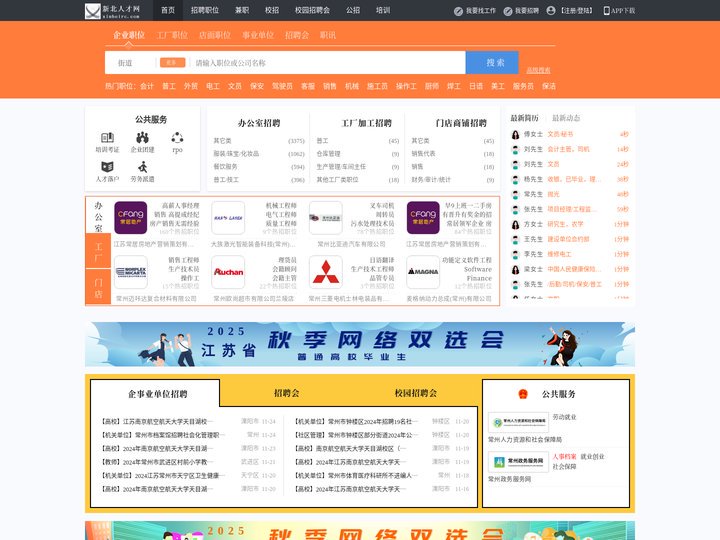
Task: Click the red 人事档案 link
Action: coord(564,456)
